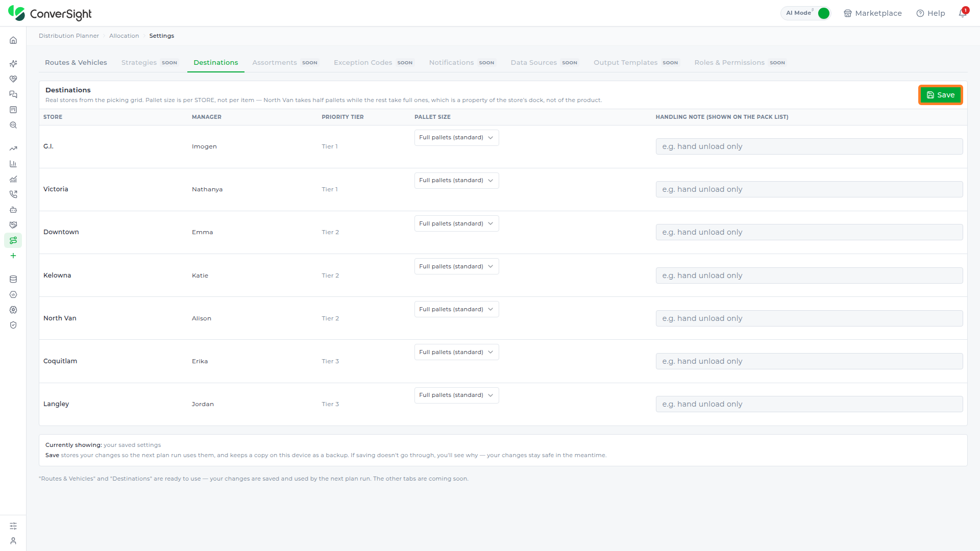Open the trending line chart icon
This screenshot has width=980, height=551.
click(x=13, y=148)
